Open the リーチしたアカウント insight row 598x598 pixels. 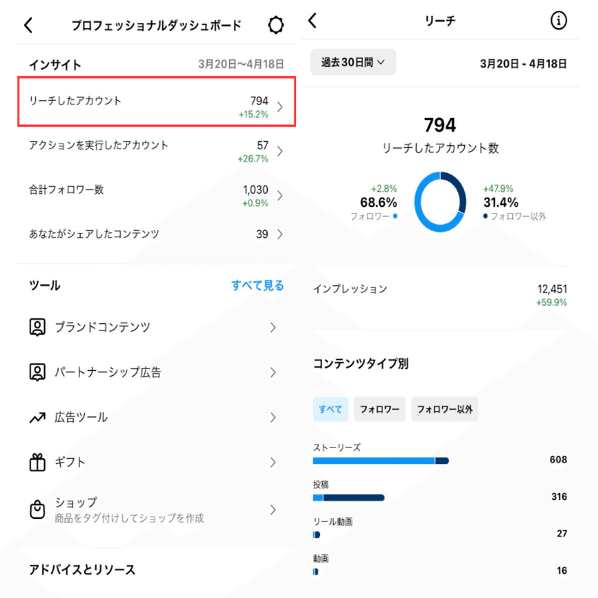pyautogui.click(x=156, y=101)
